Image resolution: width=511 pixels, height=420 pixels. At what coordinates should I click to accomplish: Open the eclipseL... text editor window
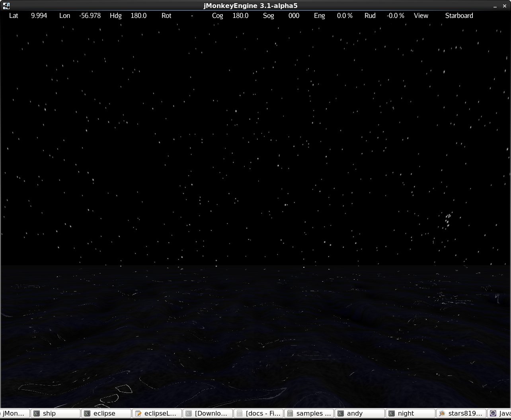[157, 413]
